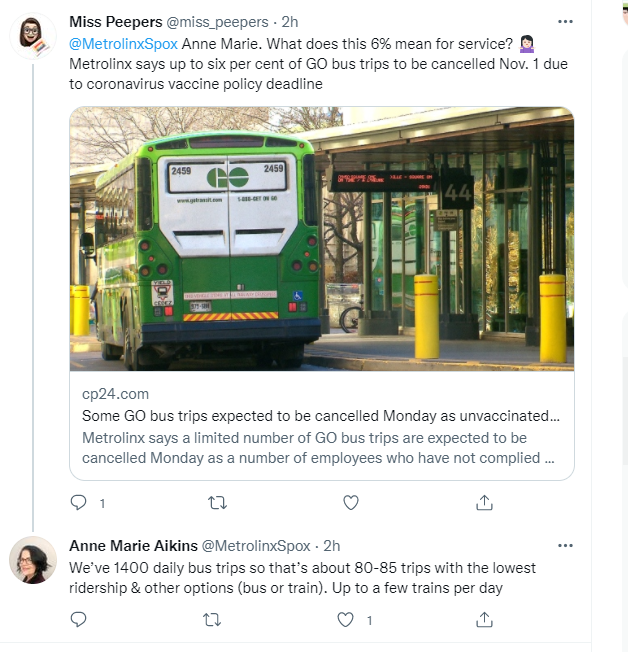Click the @MetrolinxSpox handle on the reply

[257, 546]
